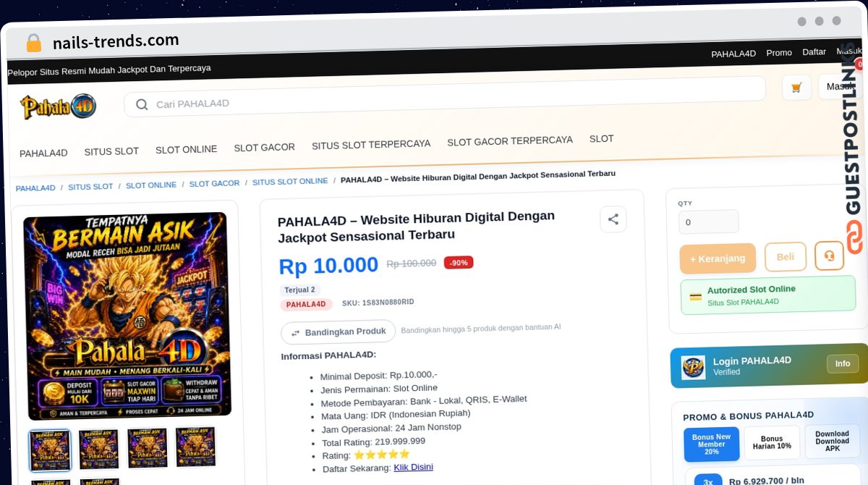This screenshot has height=485, width=868.
Task: Select the second product thumbnail
Action: tap(98, 449)
